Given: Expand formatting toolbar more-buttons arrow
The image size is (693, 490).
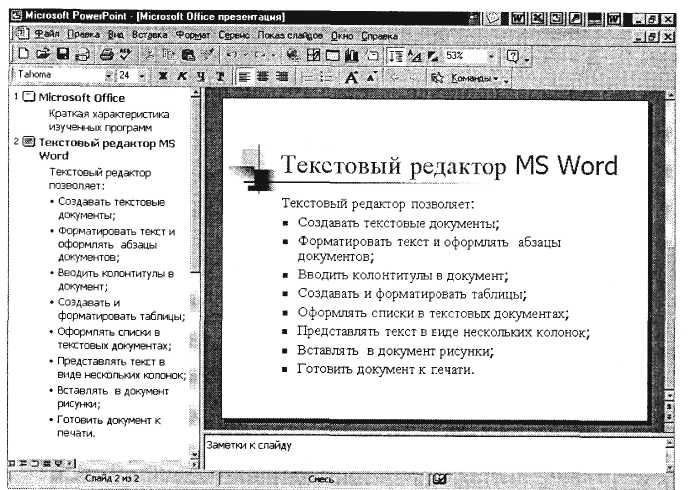Looking at the screenshot, I should [x=506, y=80].
